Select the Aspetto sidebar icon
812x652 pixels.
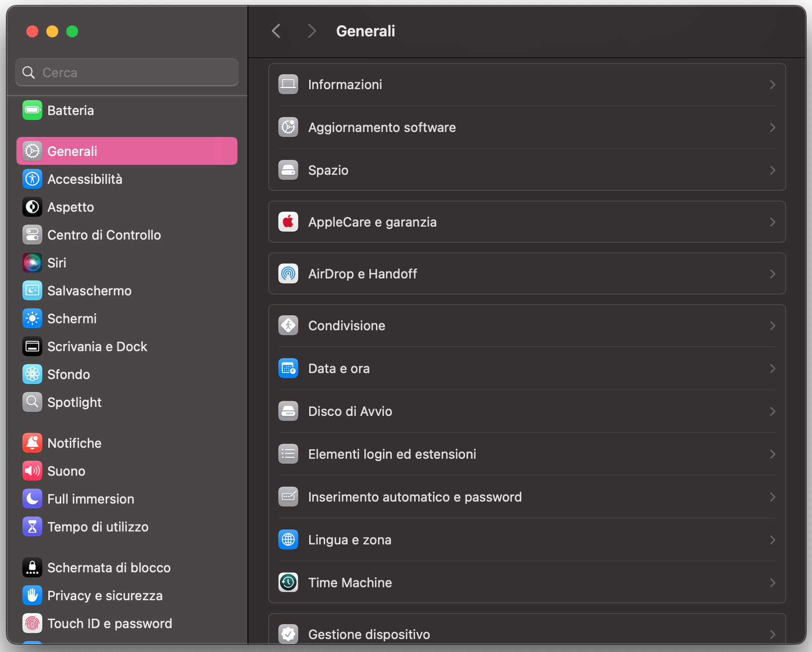(32, 207)
